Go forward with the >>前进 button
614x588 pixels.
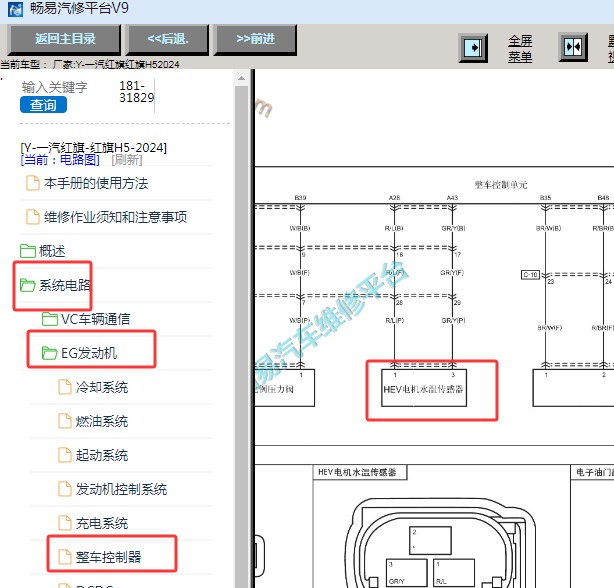255,39
